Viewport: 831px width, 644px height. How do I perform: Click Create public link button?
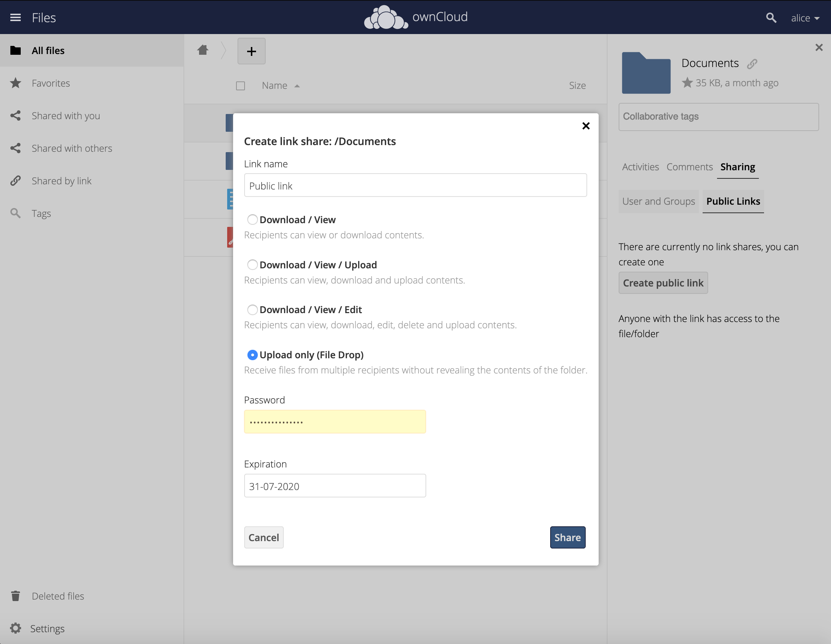coord(663,283)
